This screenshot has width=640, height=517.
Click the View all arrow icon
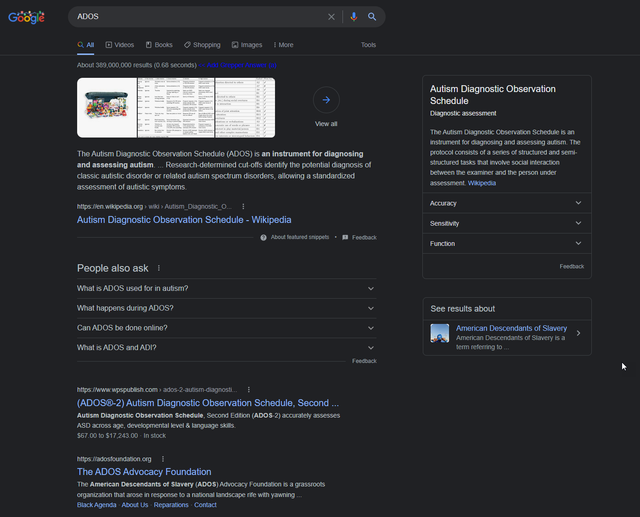[326, 100]
